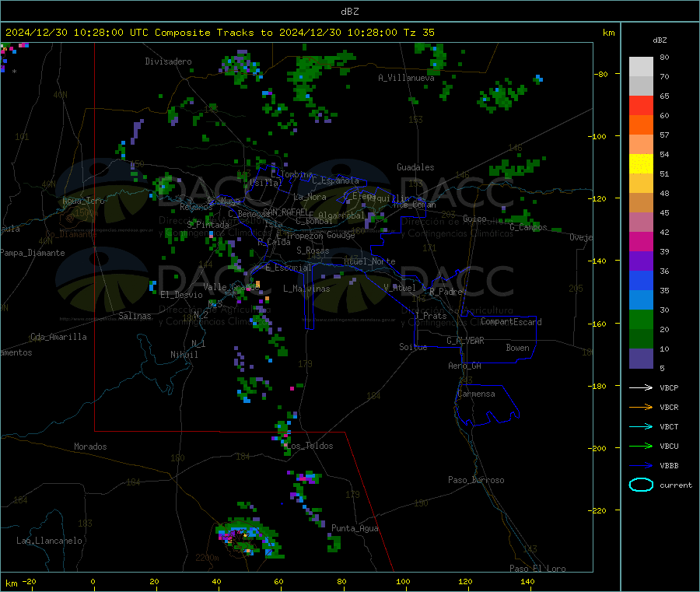The image size is (700, 592).
Task: Click the blue 35 dBZ color swatch
Action: pos(641,280)
